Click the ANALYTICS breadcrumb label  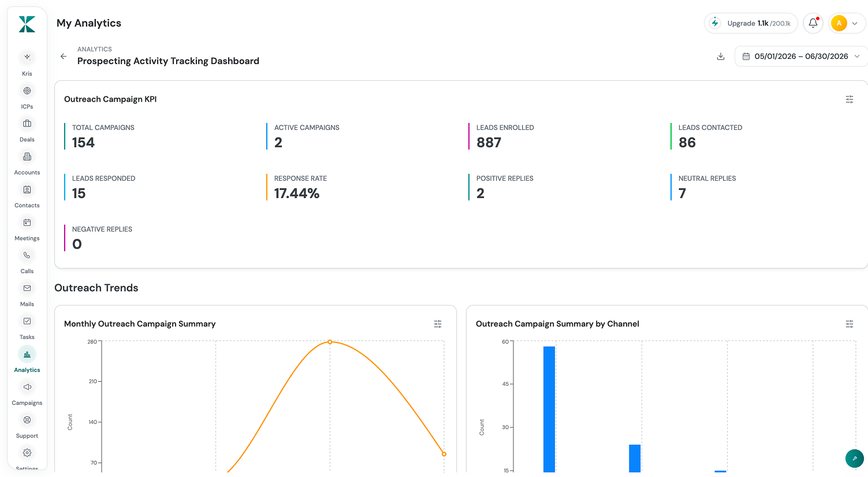pos(95,49)
